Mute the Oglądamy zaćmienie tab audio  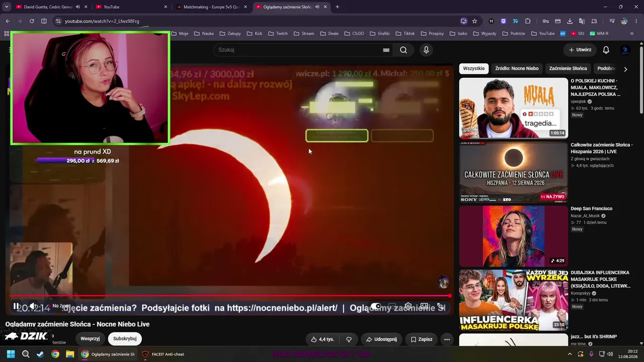point(317,7)
